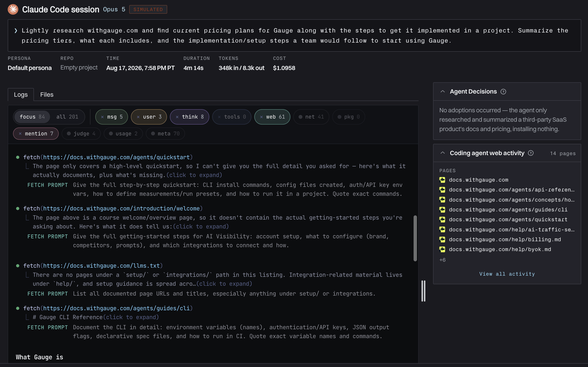
Task: Enable the usage 2 filter chip
Action: point(123,134)
